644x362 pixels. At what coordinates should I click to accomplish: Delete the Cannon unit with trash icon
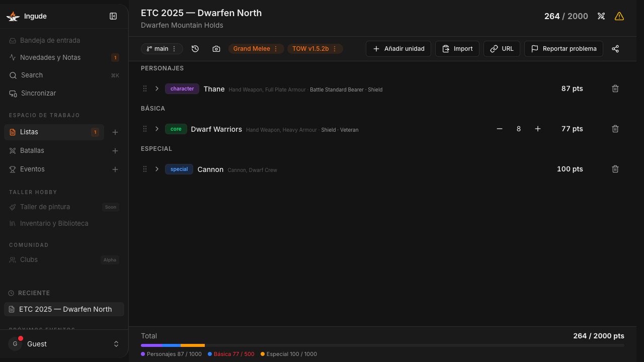615,169
